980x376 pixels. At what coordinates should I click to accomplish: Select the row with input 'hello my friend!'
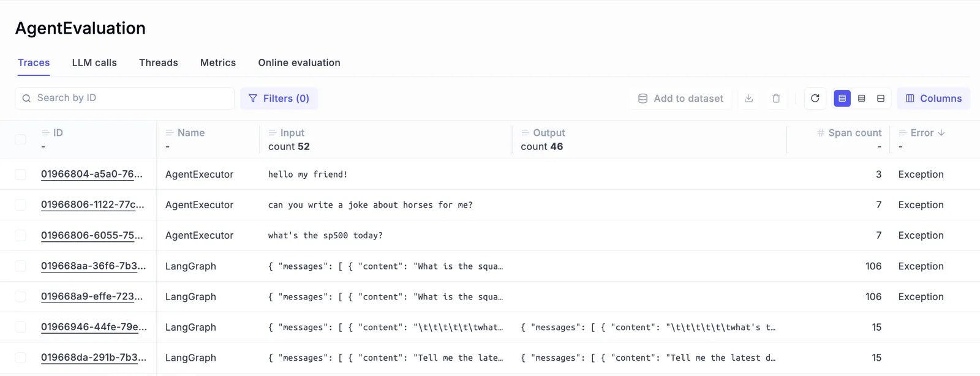point(21,175)
